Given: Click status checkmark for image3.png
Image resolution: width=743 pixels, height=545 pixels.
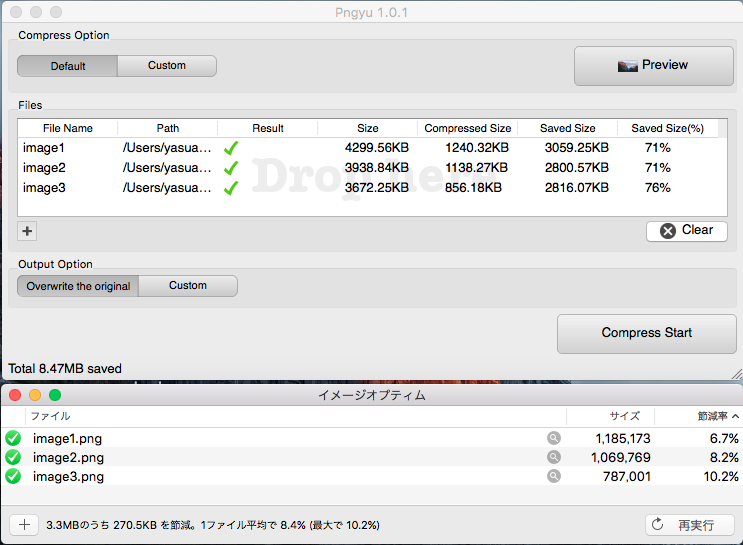Looking at the screenshot, I should pyautogui.click(x=13, y=476).
